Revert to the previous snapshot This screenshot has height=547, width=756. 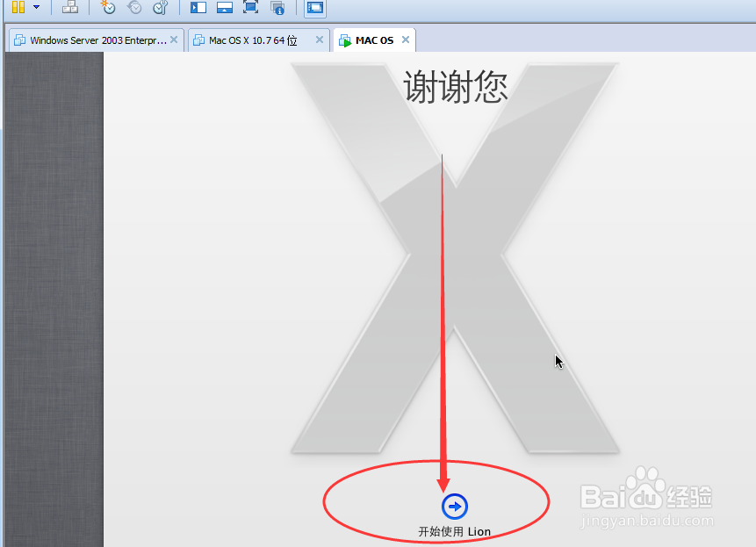[x=134, y=7]
